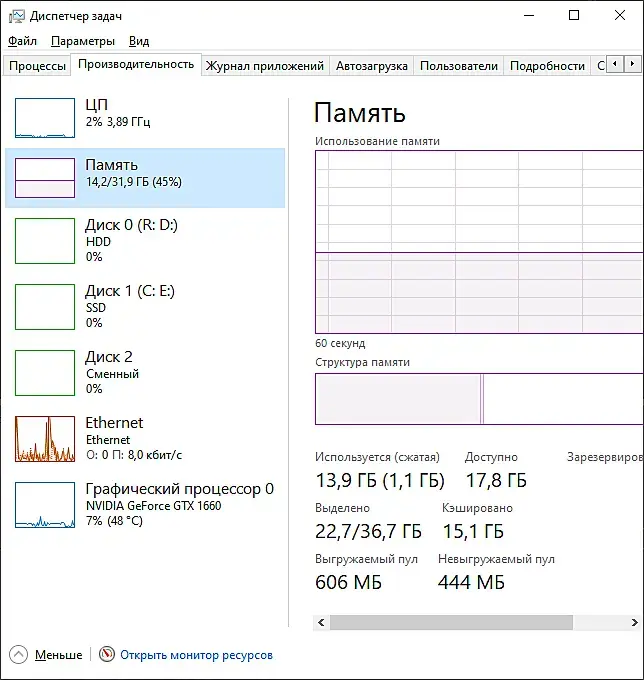Open the Графический процессор 0 GPU graph
Screen dimensions: 644x680
(45, 505)
